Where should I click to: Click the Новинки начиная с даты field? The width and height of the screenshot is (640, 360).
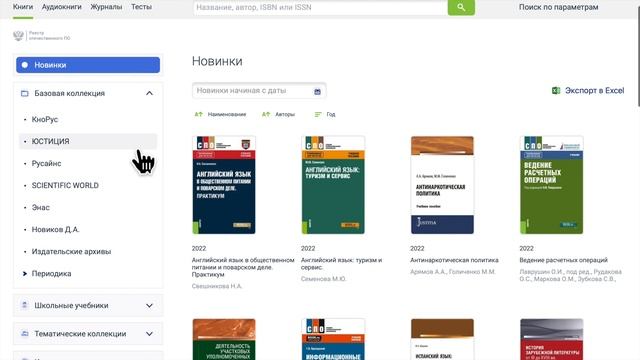(259, 91)
